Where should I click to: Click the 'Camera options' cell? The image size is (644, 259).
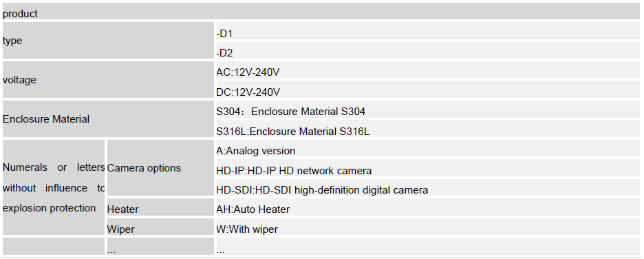[160, 168]
